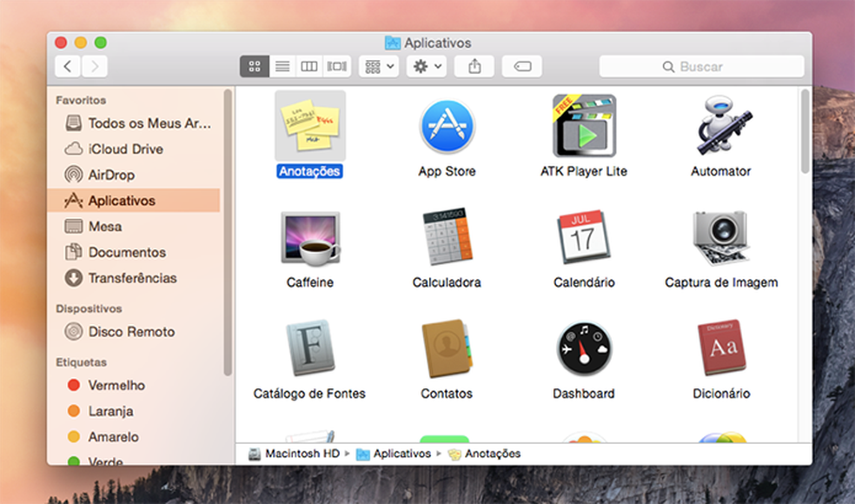
Task: Select the Calculadora app icon
Action: [x=447, y=238]
